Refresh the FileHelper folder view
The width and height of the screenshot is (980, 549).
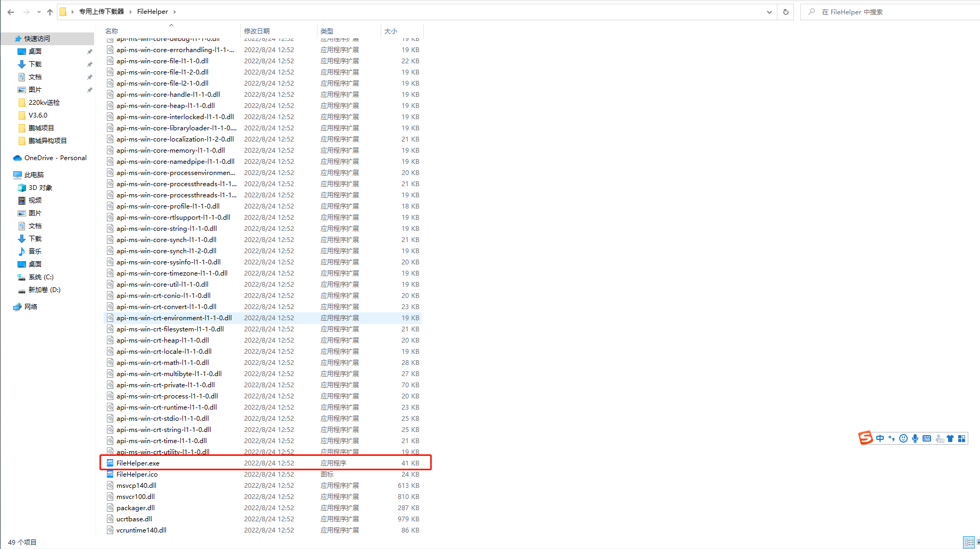click(785, 12)
